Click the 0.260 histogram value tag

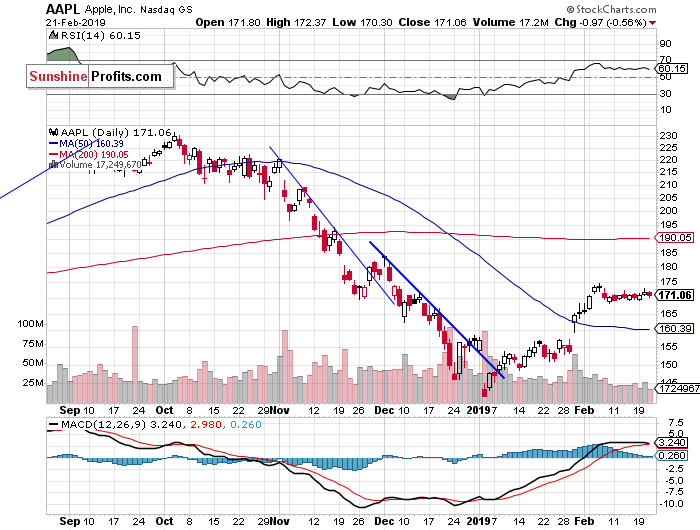tap(672, 455)
